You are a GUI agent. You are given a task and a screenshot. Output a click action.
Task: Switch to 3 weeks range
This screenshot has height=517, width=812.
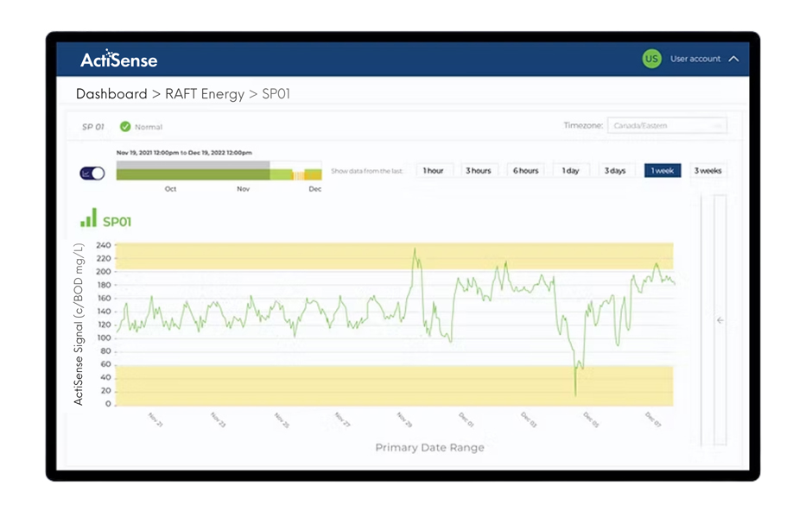(x=708, y=171)
